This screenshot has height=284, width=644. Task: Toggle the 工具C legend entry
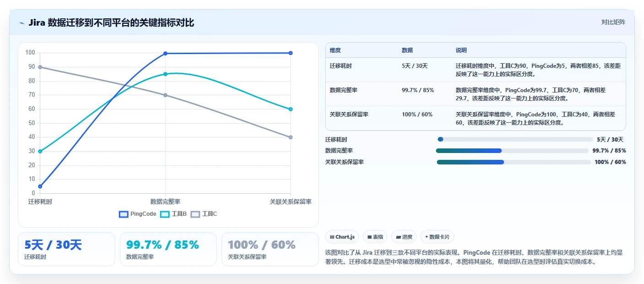[x=204, y=214]
